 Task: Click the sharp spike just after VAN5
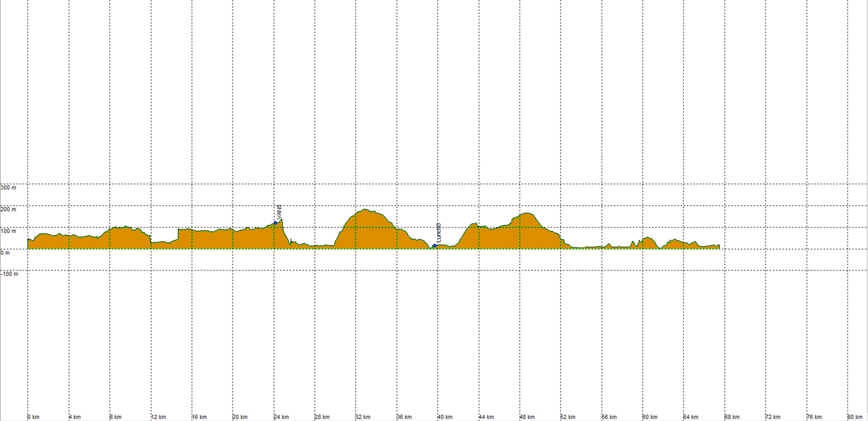[282, 219]
